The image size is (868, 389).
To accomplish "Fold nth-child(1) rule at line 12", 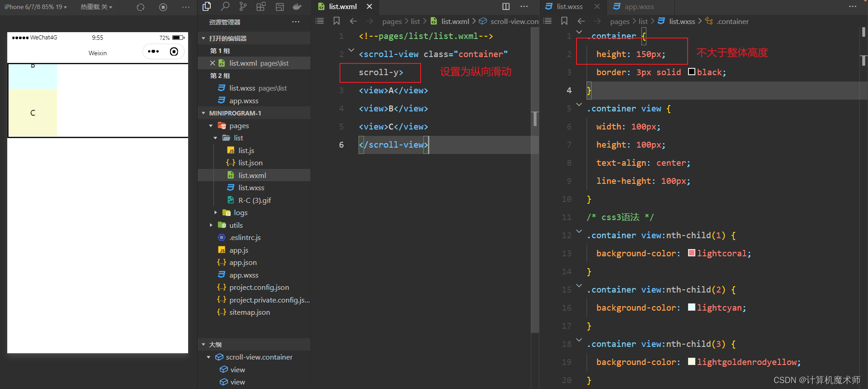I will (x=579, y=231).
